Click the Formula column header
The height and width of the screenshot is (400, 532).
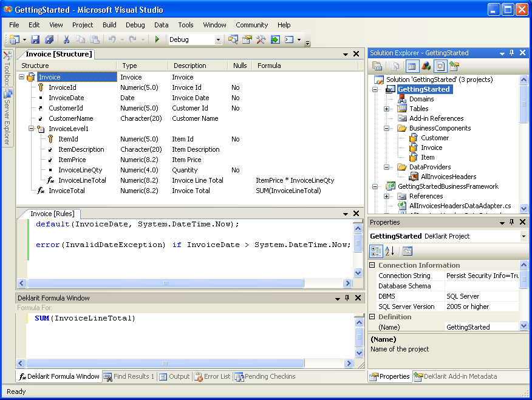coord(305,66)
